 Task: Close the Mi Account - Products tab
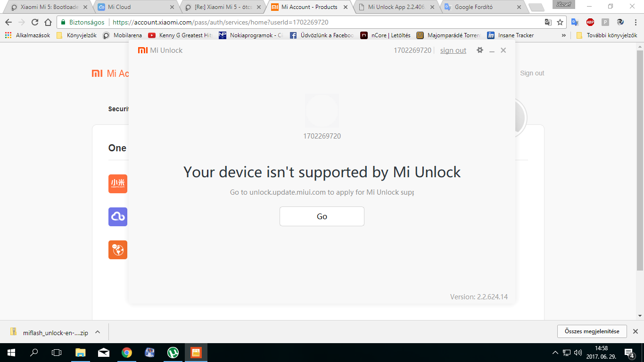346,7
